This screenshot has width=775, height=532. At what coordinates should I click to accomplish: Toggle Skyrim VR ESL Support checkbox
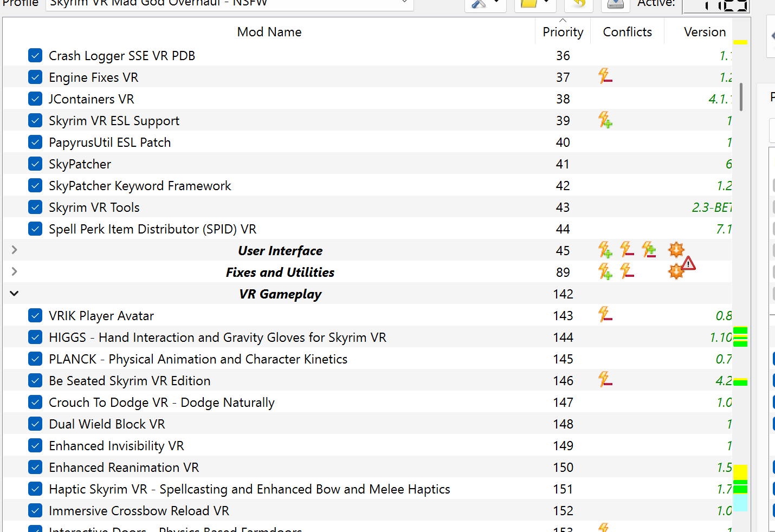point(35,120)
